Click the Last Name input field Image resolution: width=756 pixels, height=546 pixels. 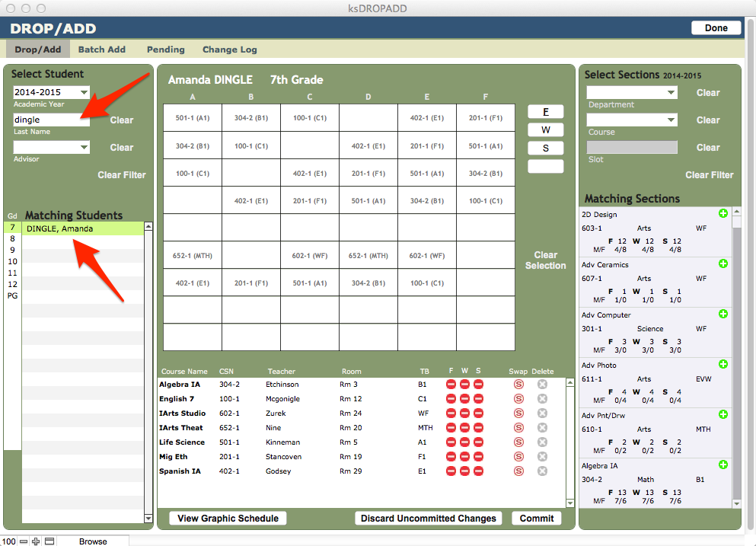pos(46,120)
